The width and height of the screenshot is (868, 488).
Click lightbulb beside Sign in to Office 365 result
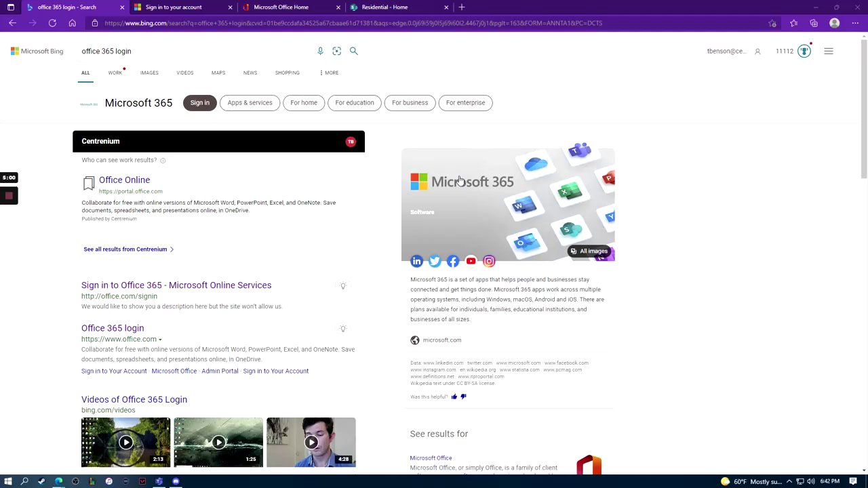343,286
